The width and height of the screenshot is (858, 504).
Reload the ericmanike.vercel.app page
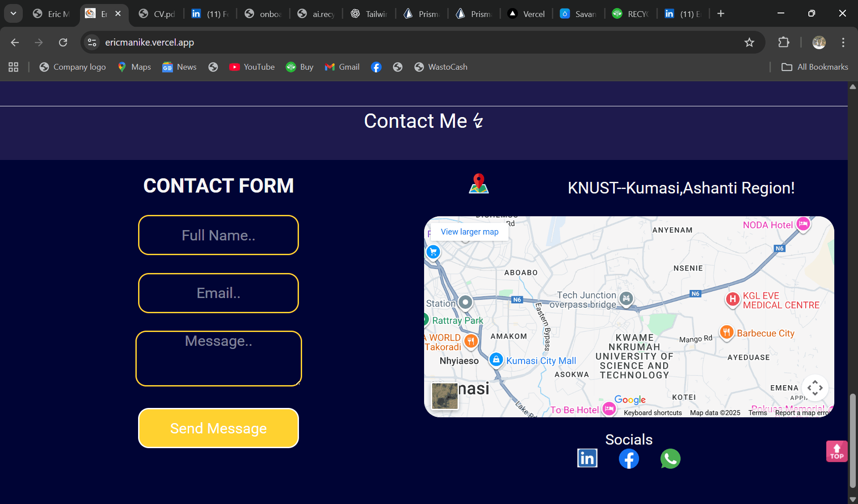point(63,42)
